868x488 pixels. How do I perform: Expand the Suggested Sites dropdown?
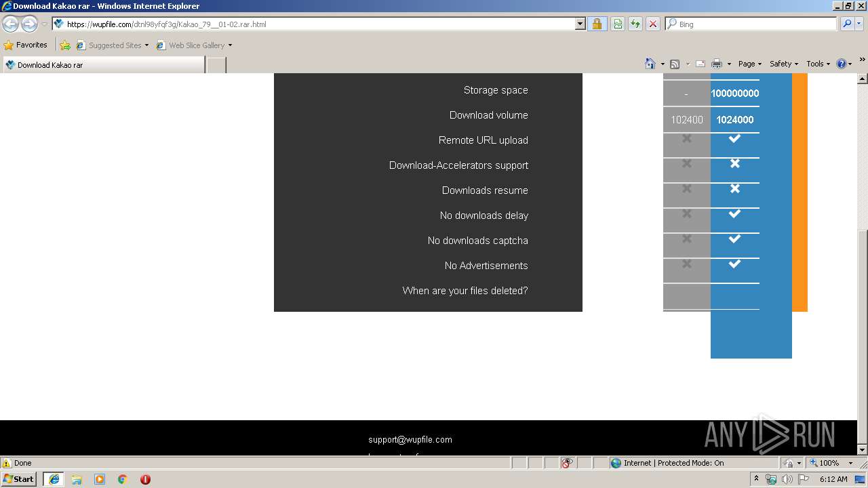click(146, 45)
